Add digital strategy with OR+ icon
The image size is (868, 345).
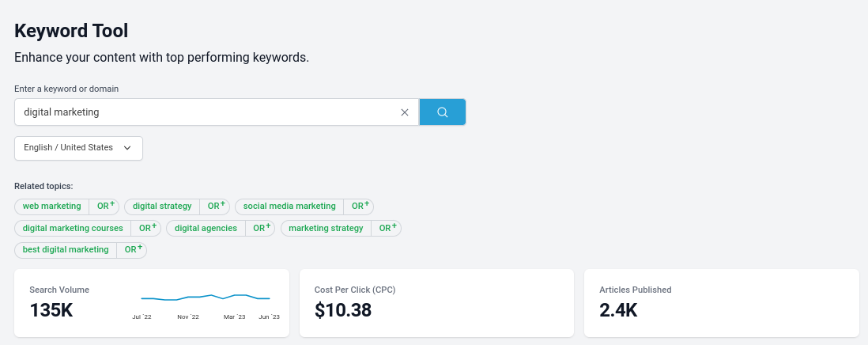tap(217, 206)
